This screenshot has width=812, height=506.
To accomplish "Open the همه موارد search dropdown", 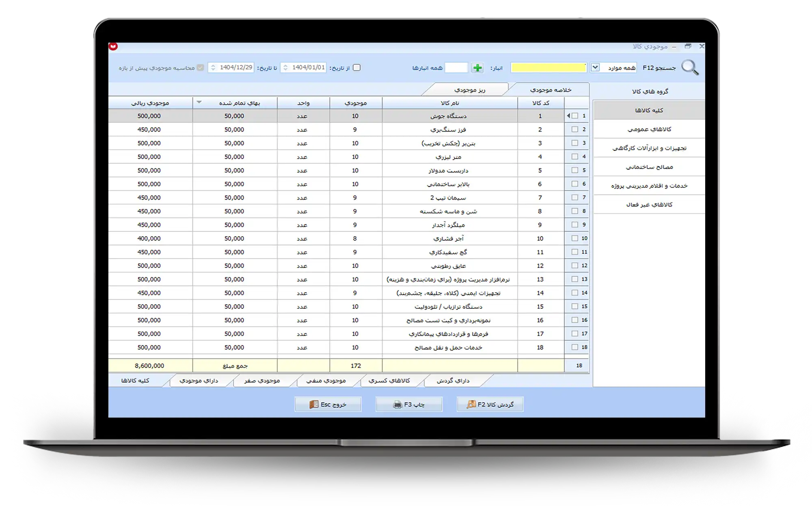I will pos(595,67).
